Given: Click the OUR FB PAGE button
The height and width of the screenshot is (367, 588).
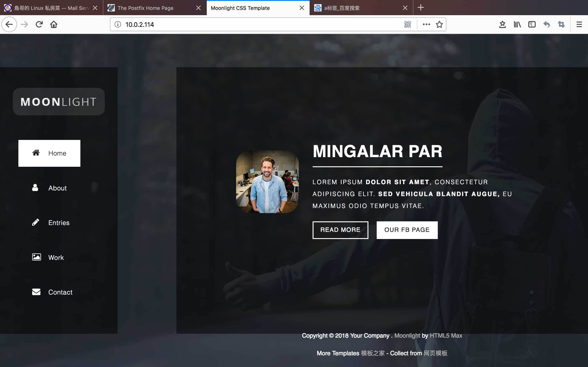Looking at the screenshot, I should 407,230.
